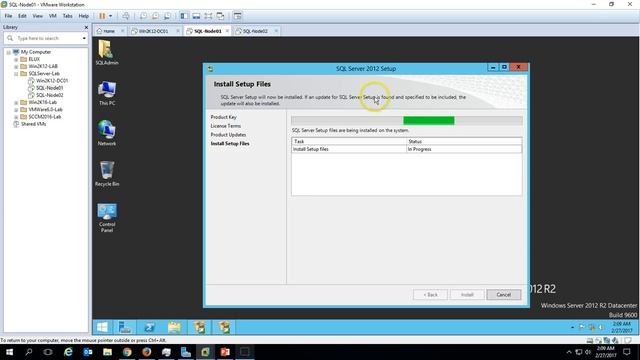
Task: Expand the Win2K12-LAB folder
Action: pyautogui.click(x=16, y=67)
